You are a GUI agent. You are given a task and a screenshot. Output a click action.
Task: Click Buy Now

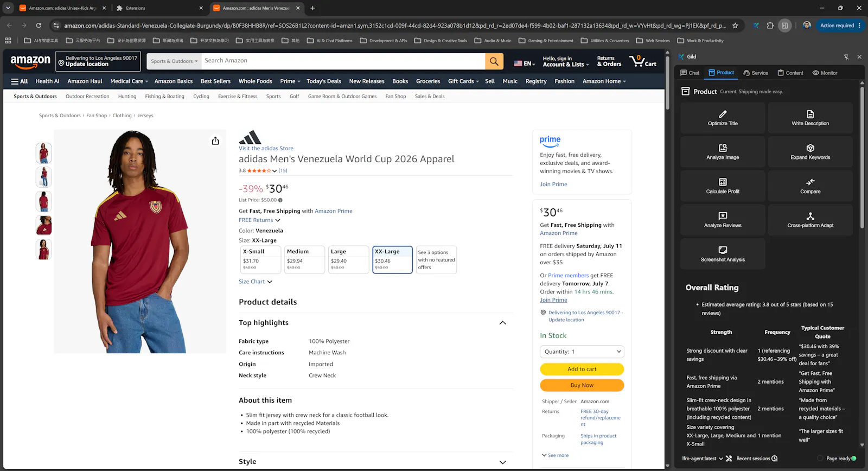[x=582, y=385]
